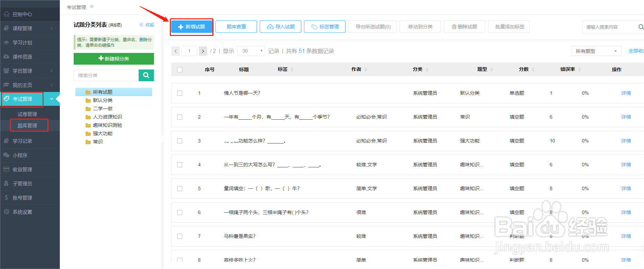This screenshot has height=269, width=644.
Task: Click the 小程序 chat bubble icon
Action: [x=7, y=155]
